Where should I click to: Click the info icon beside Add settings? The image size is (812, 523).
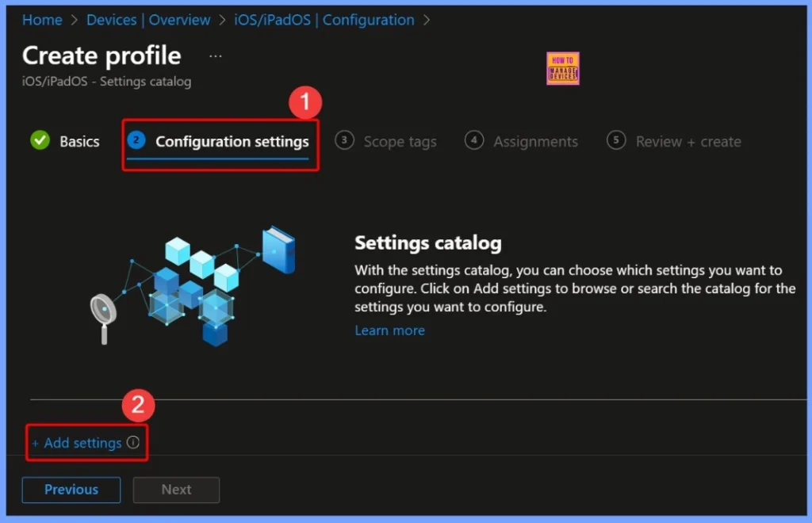click(133, 443)
